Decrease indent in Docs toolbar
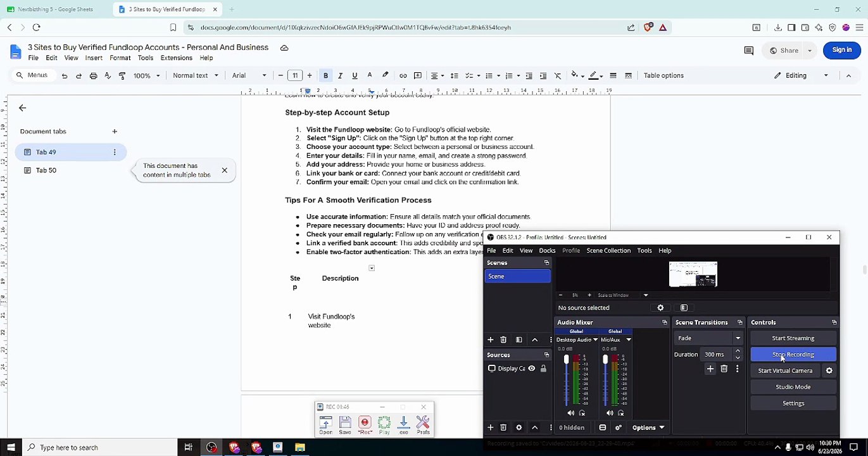The height and width of the screenshot is (456, 868). tap(529, 75)
